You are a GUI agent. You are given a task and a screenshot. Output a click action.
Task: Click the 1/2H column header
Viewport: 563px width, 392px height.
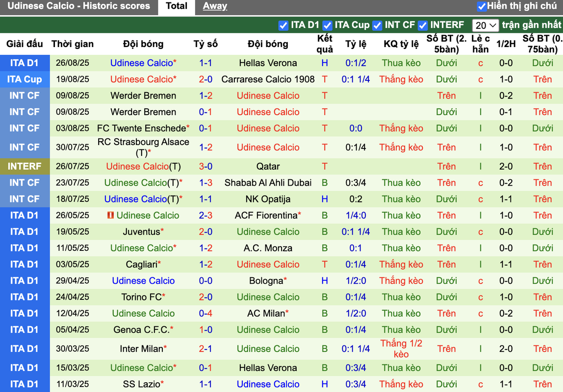click(x=506, y=44)
